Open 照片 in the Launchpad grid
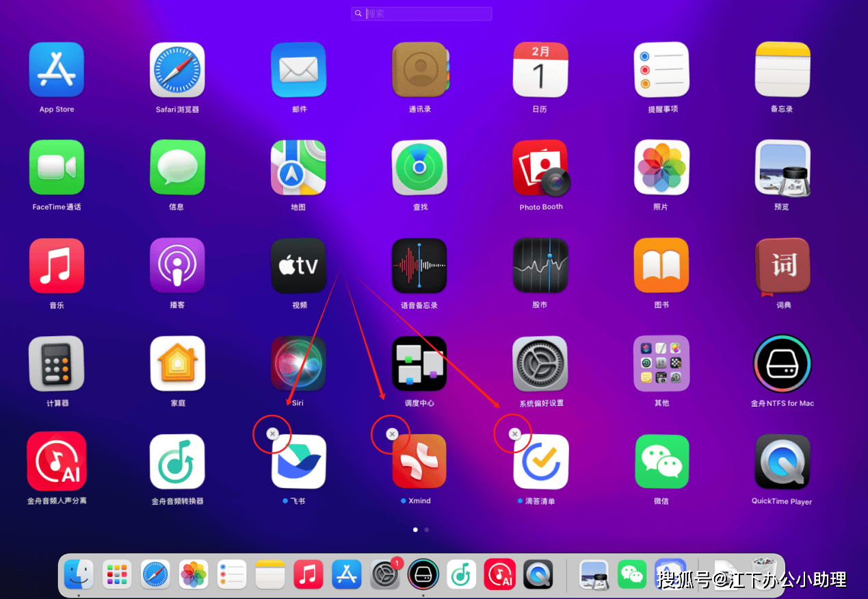 click(x=661, y=168)
